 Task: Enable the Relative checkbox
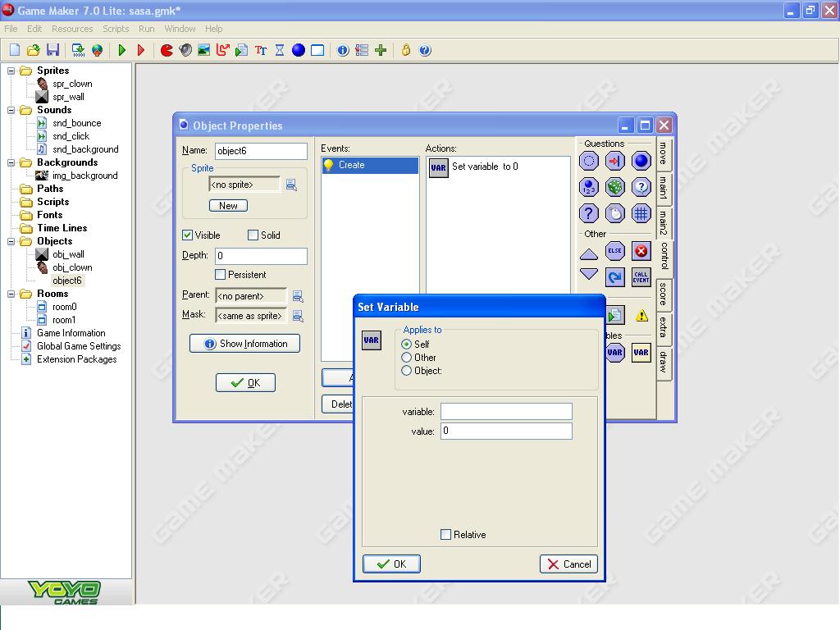[446, 535]
